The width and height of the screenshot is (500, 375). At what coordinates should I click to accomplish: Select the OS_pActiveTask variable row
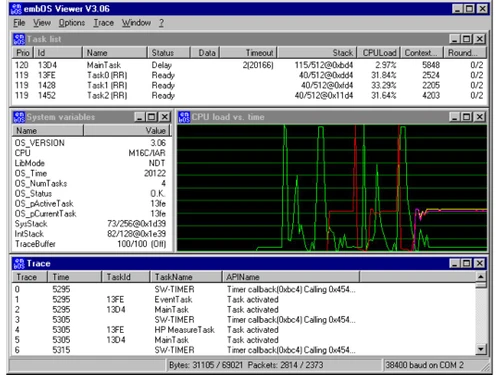(91, 204)
